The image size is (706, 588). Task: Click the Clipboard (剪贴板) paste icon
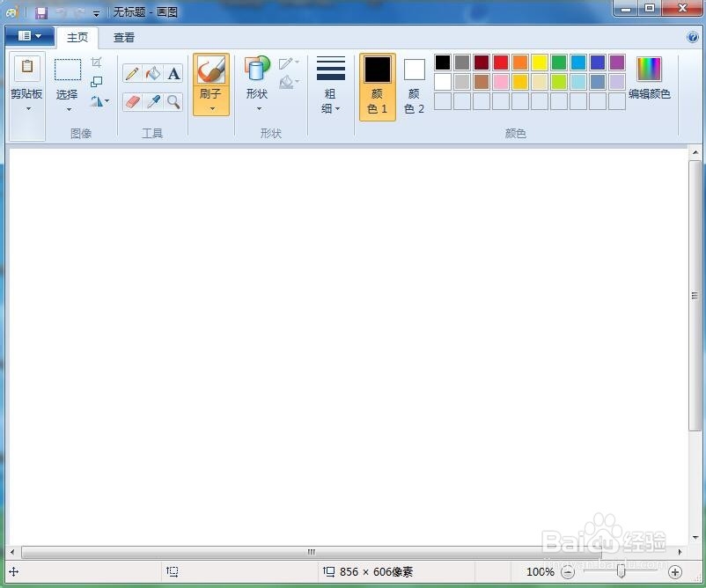tap(27, 68)
